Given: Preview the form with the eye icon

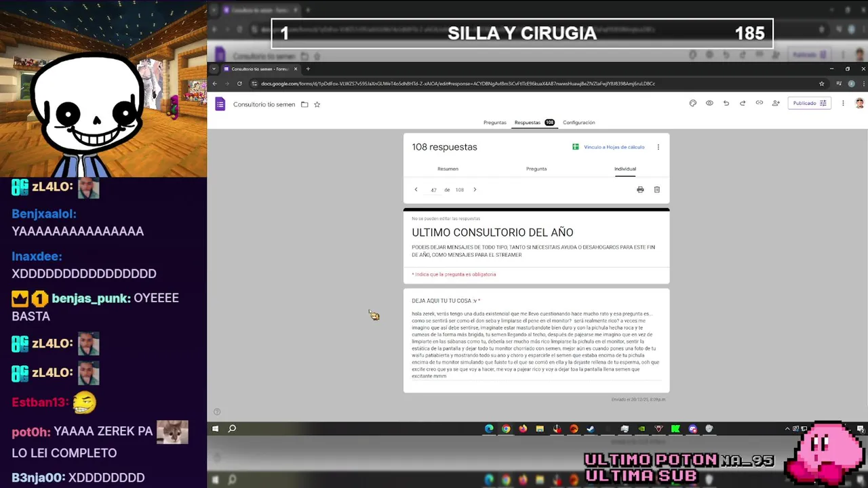Looking at the screenshot, I should (x=709, y=103).
